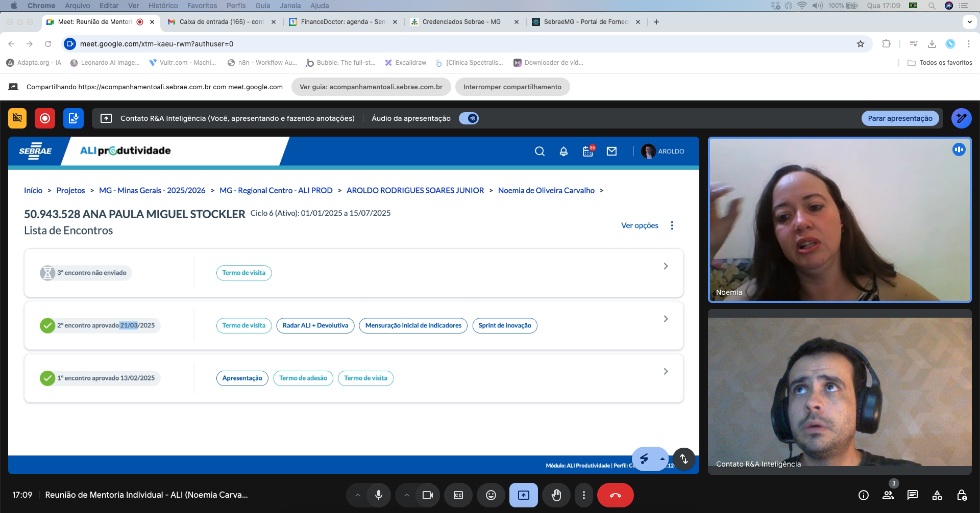Open video settings arrow beside camera
This screenshot has height=513, width=980.
click(x=407, y=495)
